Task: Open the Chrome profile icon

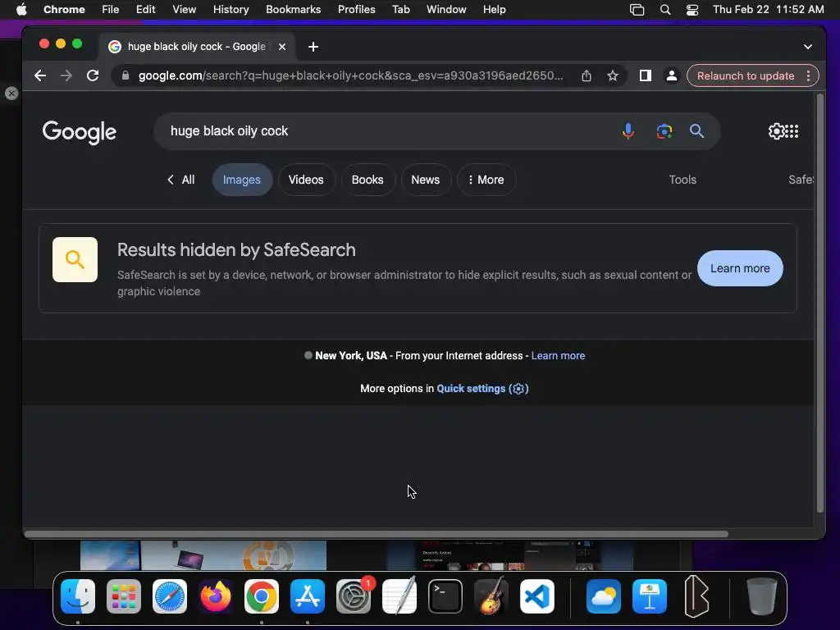Action: (671, 75)
